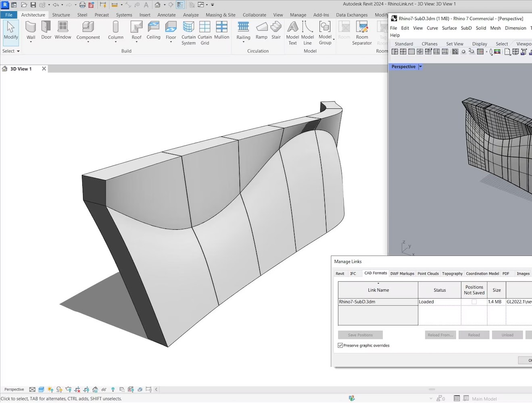Open the Perspective viewport menu arrow in Rhino

420,66
